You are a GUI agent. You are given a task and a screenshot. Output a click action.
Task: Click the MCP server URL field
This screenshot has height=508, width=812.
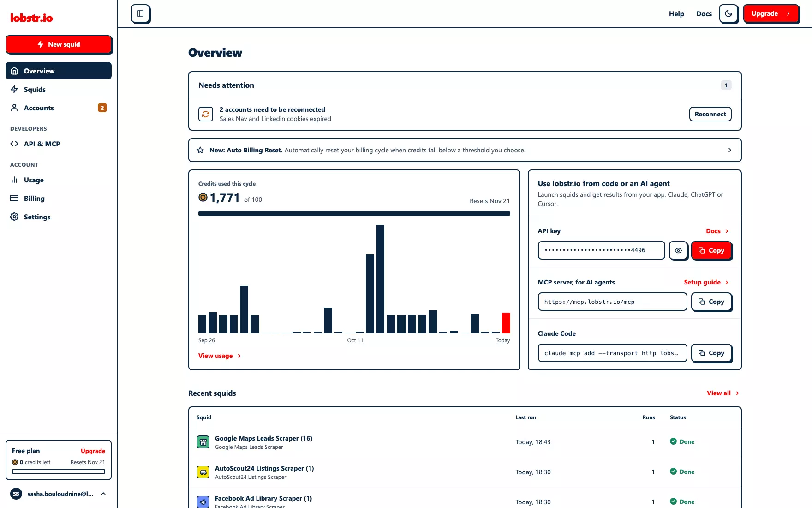point(612,302)
